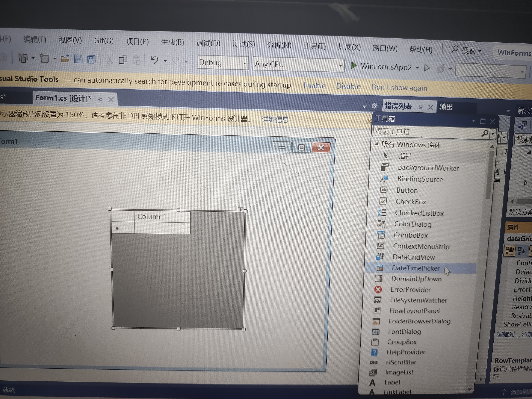Click the Open File folder icon
The image size is (532, 399).
pyautogui.click(x=65, y=58)
